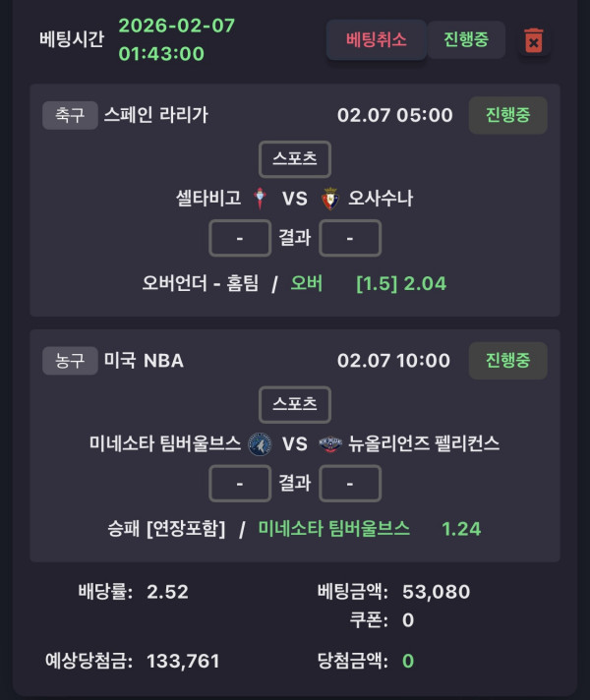
Task: Click Timberwolves home score box
Action: pyautogui.click(x=240, y=484)
